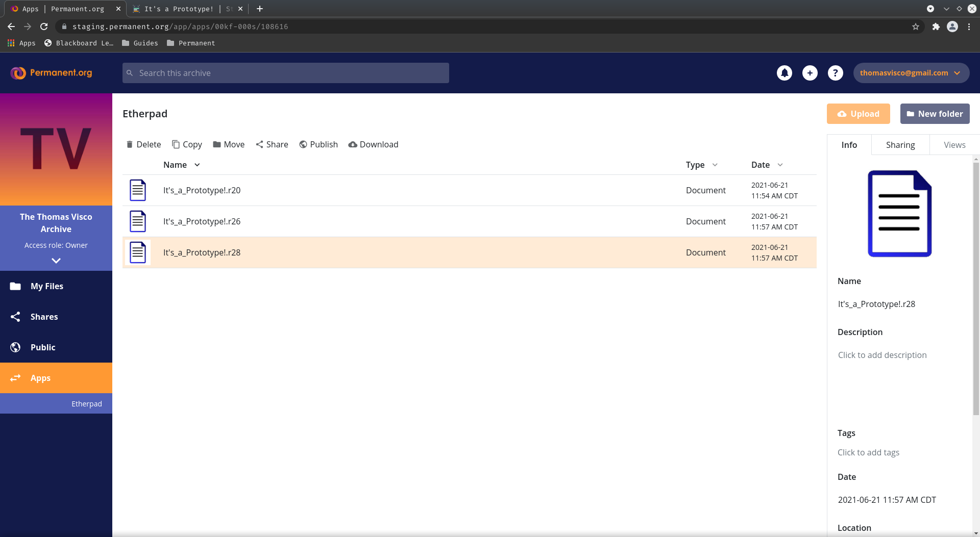Viewport: 980px width, 537px height.
Task: Open browser extensions puzzle icon
Action: tap(936, 27)
